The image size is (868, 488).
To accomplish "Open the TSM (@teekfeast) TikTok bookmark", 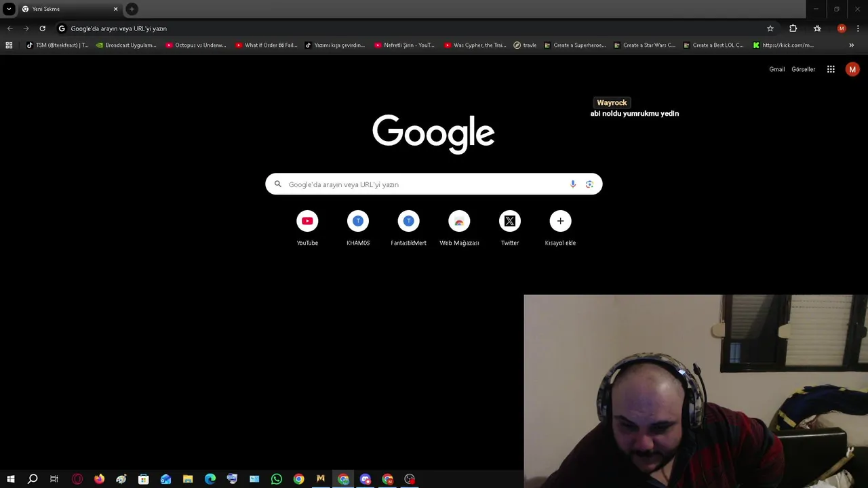I will click(x=57, y=45).
